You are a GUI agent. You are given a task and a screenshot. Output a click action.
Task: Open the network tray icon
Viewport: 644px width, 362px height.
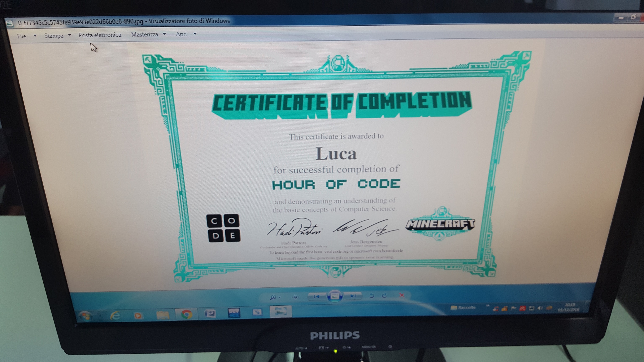pyautogui.click(x=531, y=308)
